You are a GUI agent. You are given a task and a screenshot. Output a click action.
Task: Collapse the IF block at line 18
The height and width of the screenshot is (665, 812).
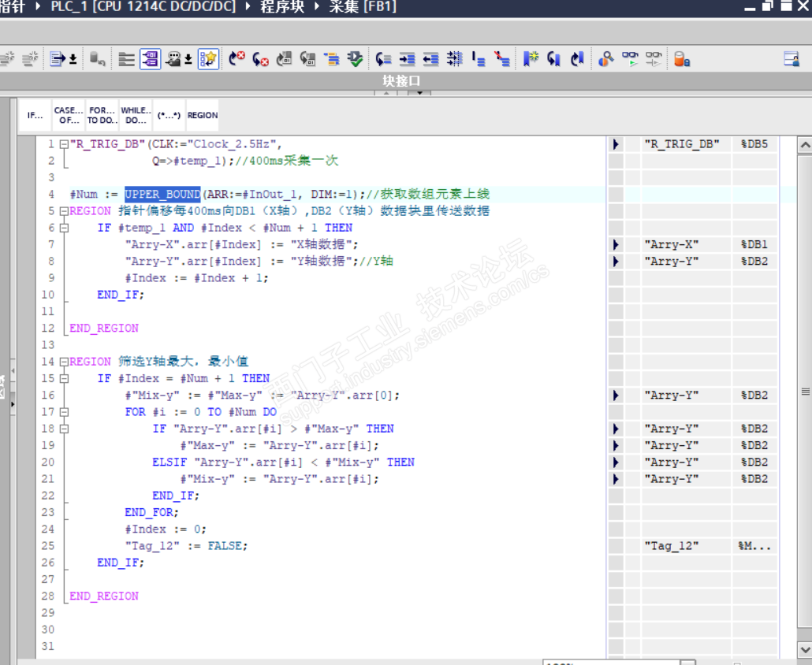[64, 429]
